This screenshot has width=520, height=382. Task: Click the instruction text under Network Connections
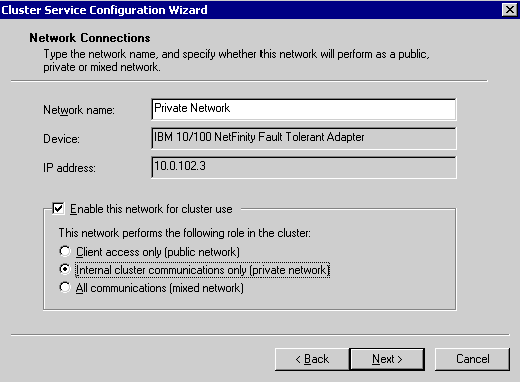[x=236, y=60]
